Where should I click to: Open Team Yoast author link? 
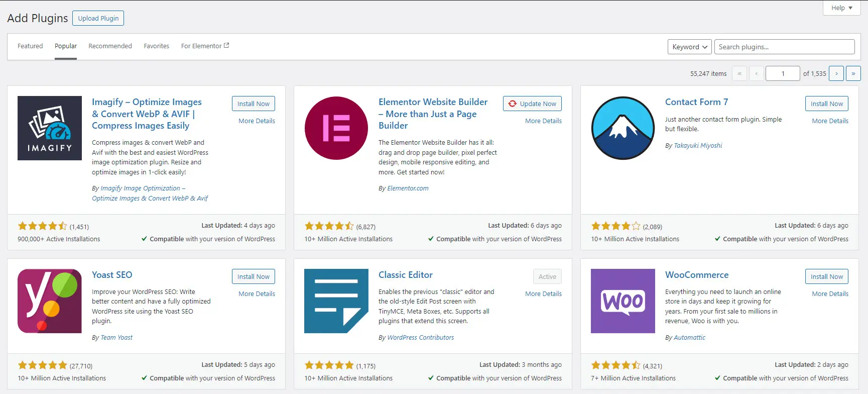116,337
